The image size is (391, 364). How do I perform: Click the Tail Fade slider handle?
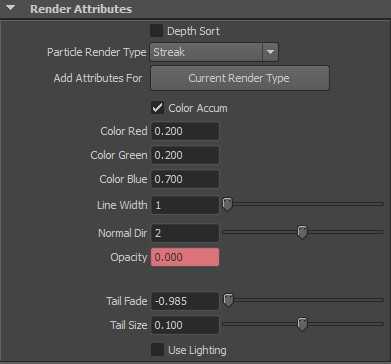click(228, 300)
